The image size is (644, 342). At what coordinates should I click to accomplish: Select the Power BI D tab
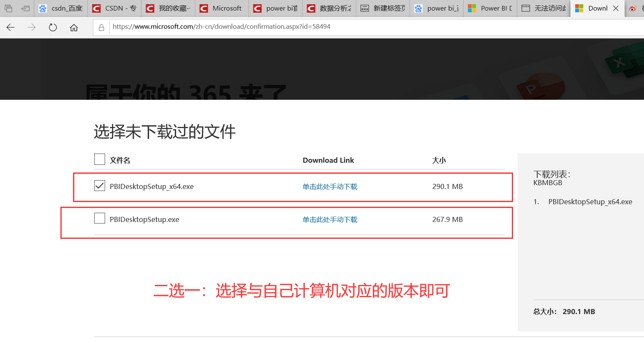click(x=489, y=8)
